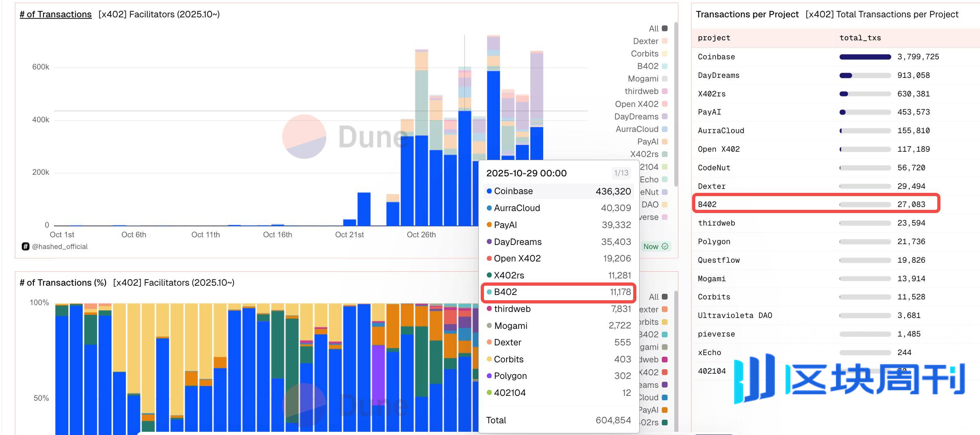This screenshot has height=435, width=980.
Task: Sort table by the total_txs column header
Action: (x=860, y=38)
